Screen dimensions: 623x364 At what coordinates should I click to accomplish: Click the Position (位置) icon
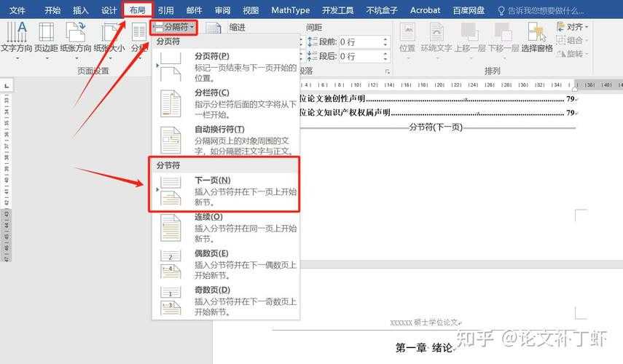point(407,36)
